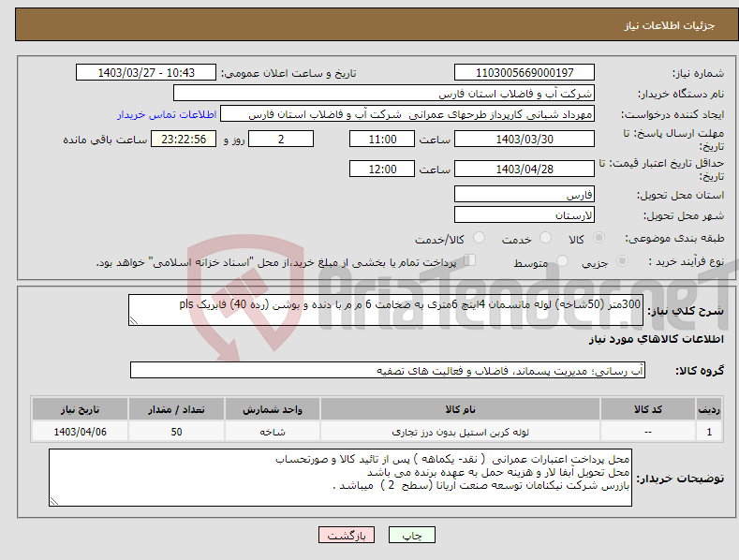Click the چاپ print button

click(412, 535)
